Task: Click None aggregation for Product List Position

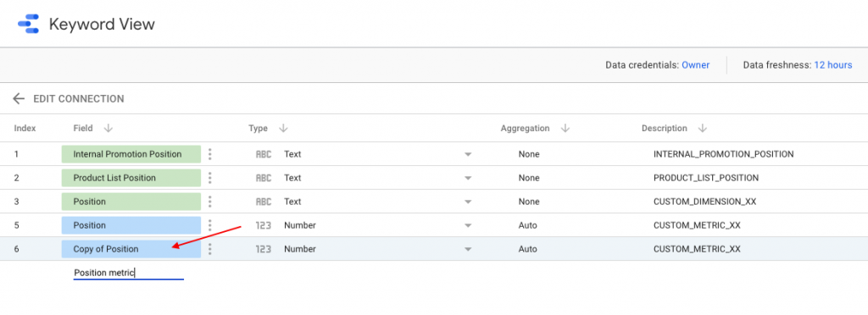Action: [529, 178]
